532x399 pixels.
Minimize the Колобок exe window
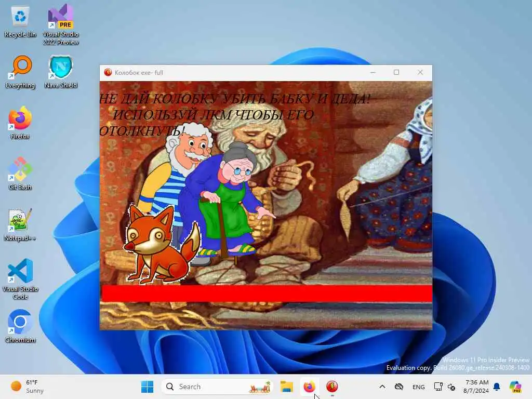(x=373, y=72)
